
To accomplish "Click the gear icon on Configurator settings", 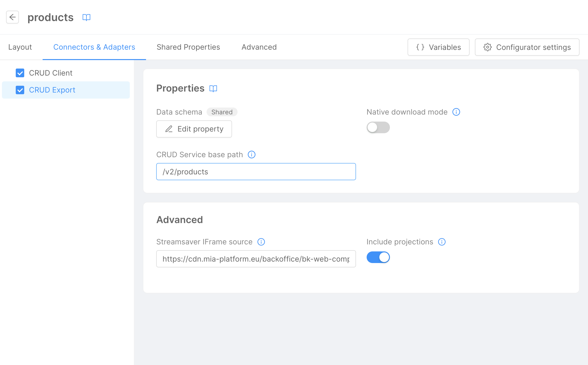I will coord(487,47).
